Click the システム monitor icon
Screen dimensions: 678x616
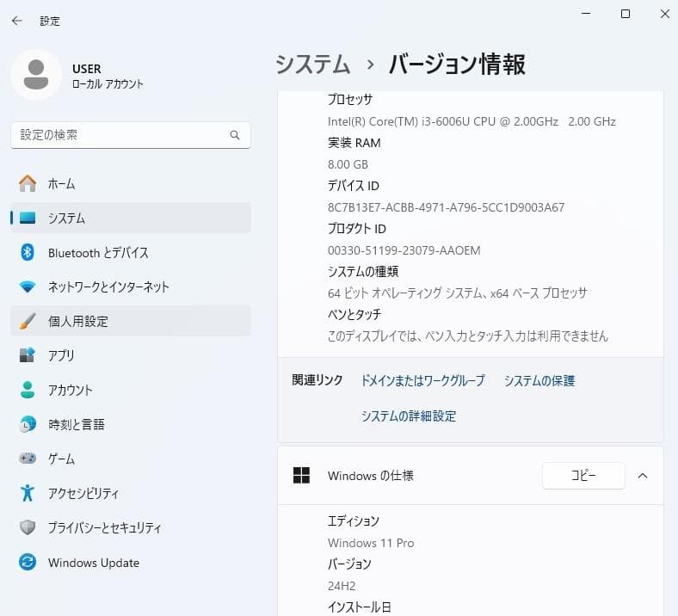tap(28, 218)
